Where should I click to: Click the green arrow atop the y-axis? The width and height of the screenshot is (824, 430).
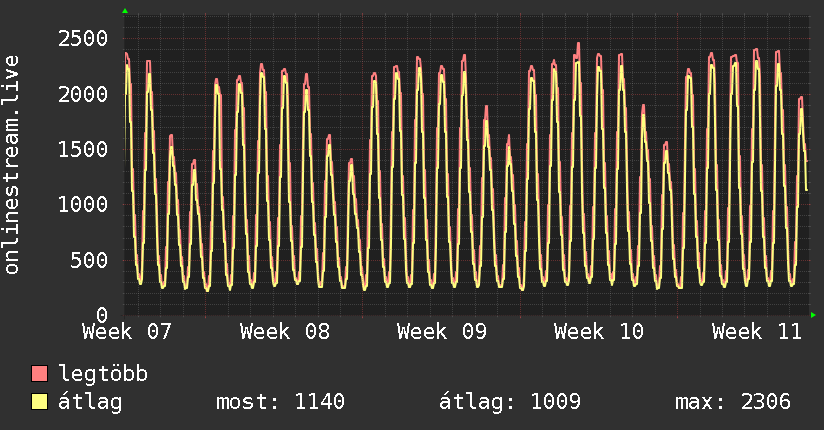[125, 11]
